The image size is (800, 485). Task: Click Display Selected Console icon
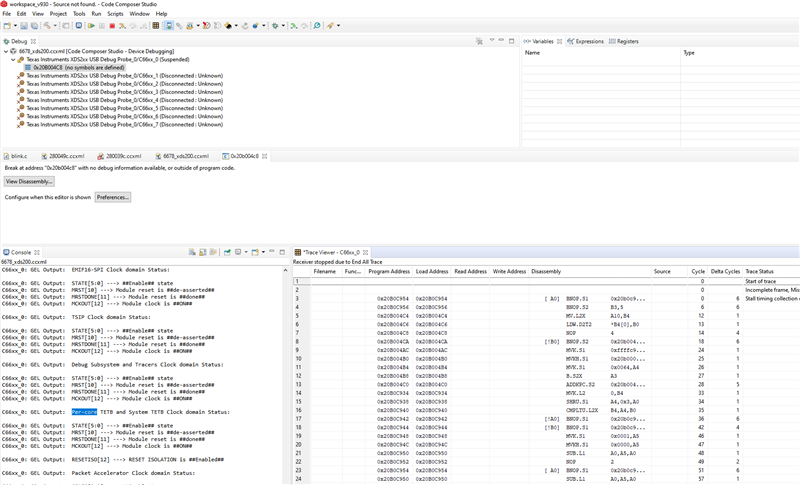(x=238, y=252)
